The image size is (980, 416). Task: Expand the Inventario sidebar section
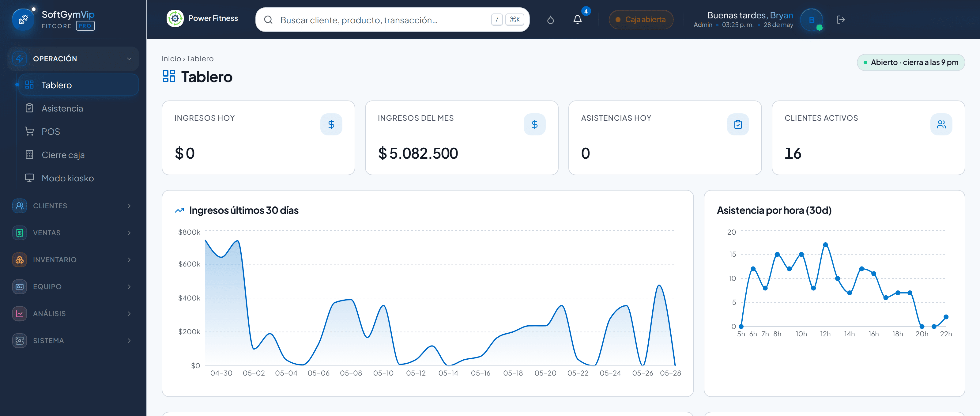tap(73, 260)
